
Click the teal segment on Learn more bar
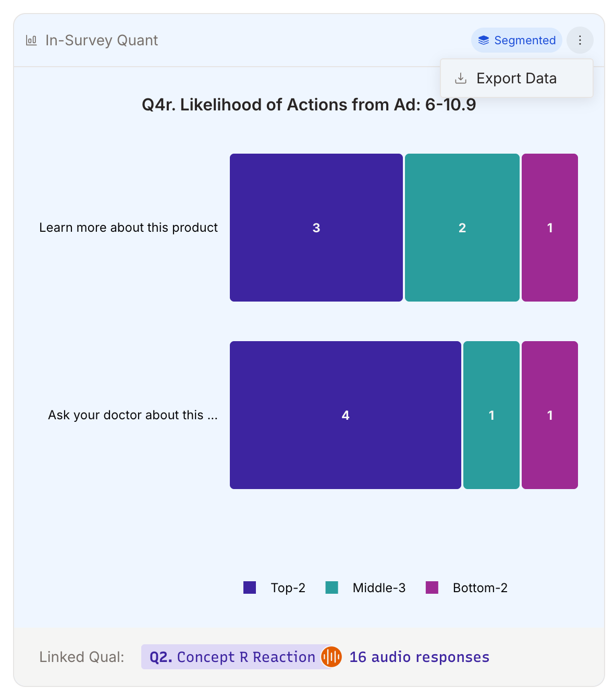462,227
